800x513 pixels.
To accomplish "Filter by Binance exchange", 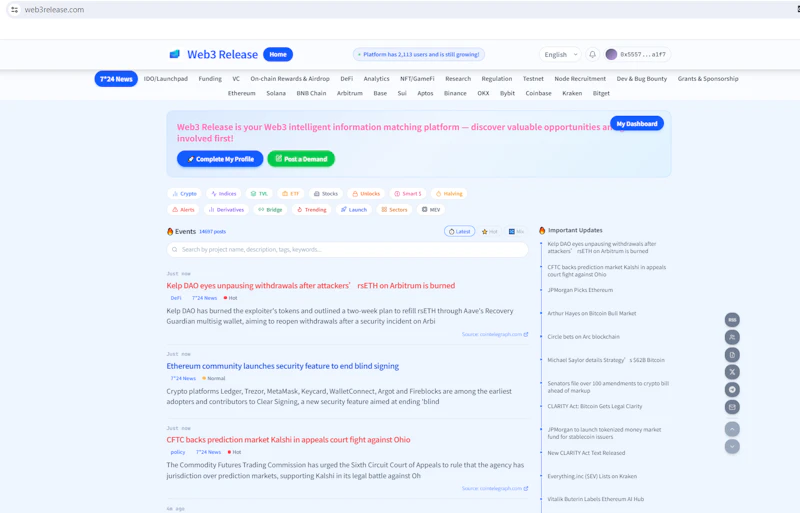I will (455, 93).
